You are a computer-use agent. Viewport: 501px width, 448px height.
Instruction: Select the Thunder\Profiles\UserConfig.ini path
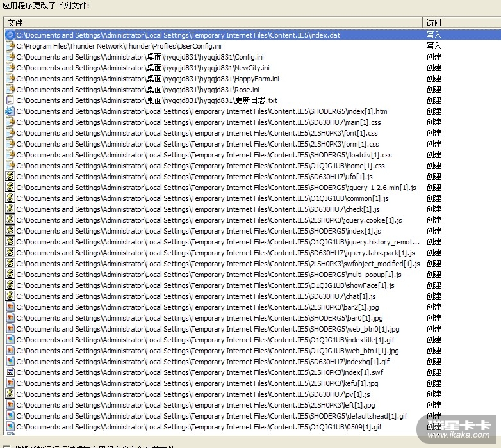coord(119,46)
